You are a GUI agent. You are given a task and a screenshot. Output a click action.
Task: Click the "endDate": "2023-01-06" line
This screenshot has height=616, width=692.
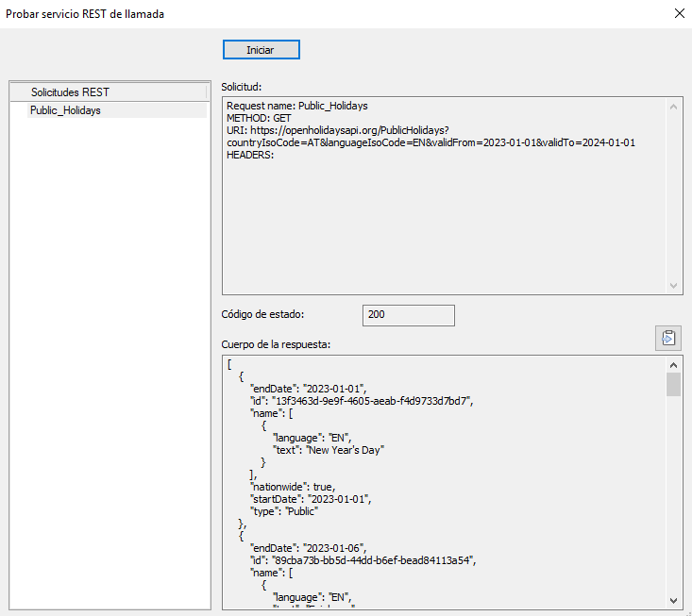308,548
